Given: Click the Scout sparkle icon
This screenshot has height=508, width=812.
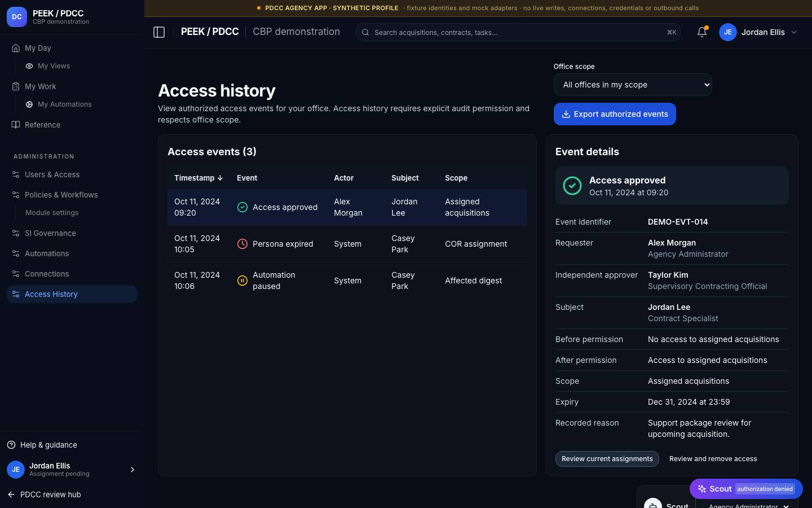Looking at the screenshot, I should pos(702,489).
